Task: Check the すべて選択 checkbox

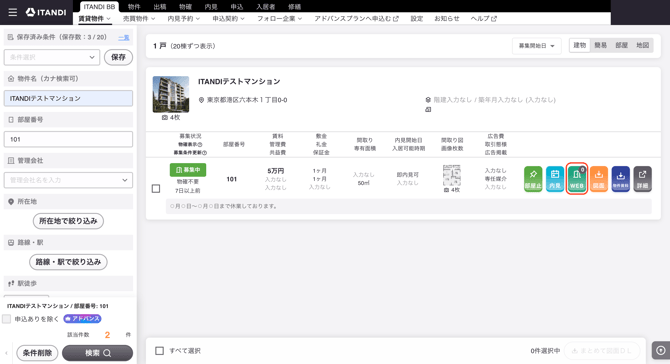Action: (159, 351)
